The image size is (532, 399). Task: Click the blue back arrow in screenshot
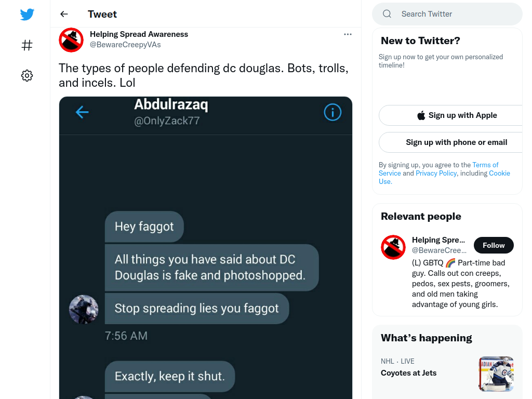(x=82, y=112)
